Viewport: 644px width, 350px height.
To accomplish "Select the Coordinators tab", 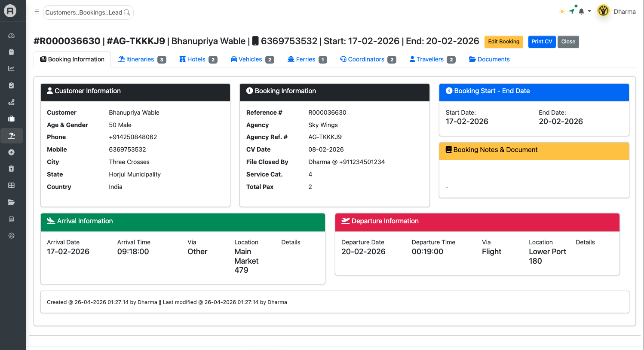I will coord(368,59).
